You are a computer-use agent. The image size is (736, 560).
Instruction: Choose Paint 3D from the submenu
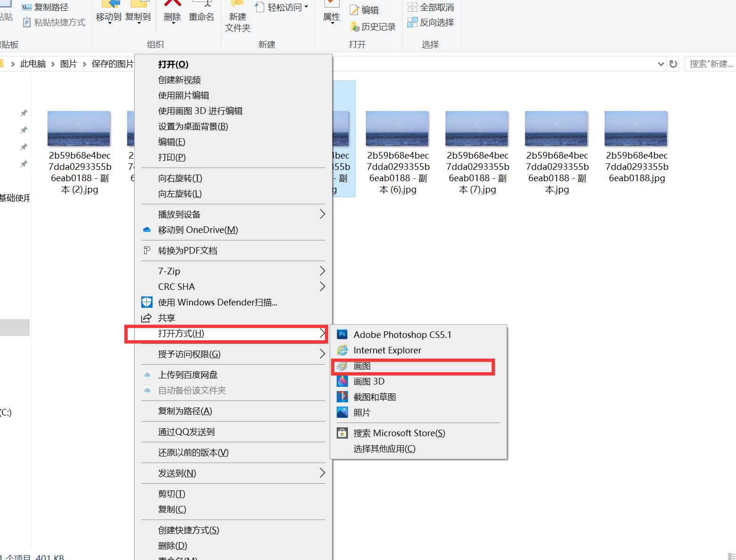pyautogui.click(x=369, y=381)
